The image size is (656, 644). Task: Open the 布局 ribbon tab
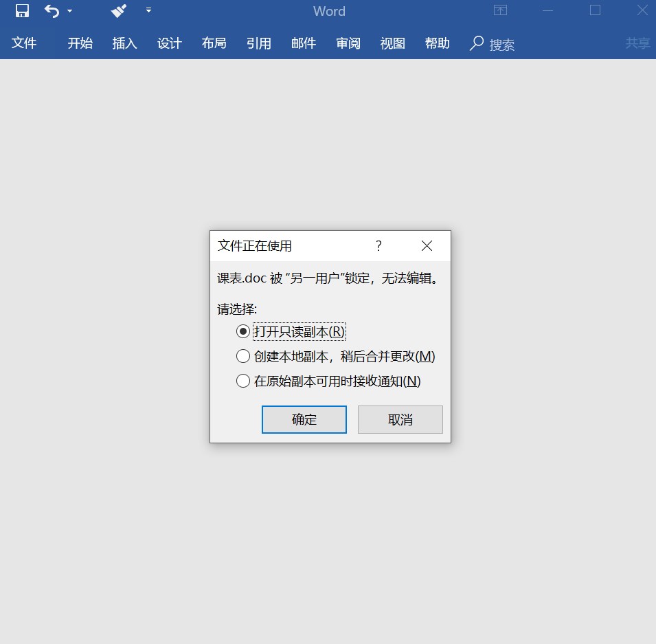[x=214, y=43]
